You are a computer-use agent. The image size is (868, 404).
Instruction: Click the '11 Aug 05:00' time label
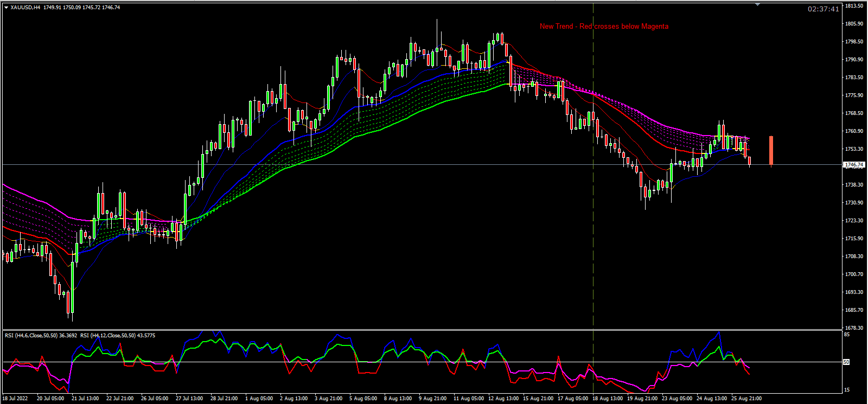pos(469,399)
